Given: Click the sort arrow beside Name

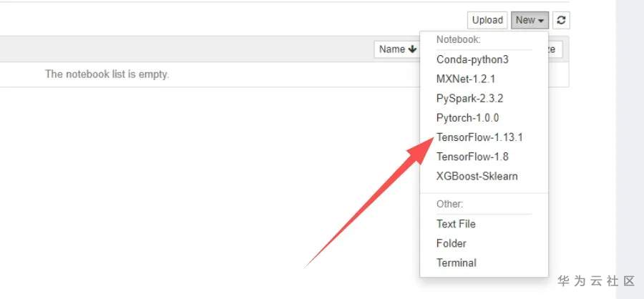Looking at the screenshot, I should (412, 49).
